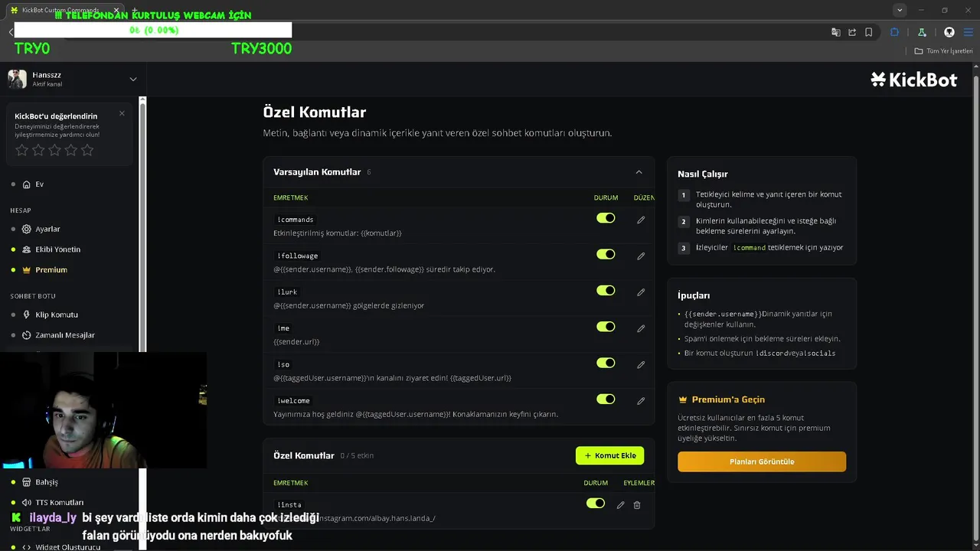Rate KickBot with the third star

(x=54, y=150)
